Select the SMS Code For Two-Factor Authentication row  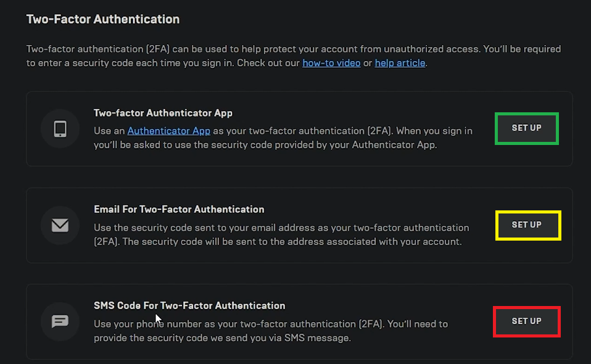pyautogui.click(x=299, y=321)
